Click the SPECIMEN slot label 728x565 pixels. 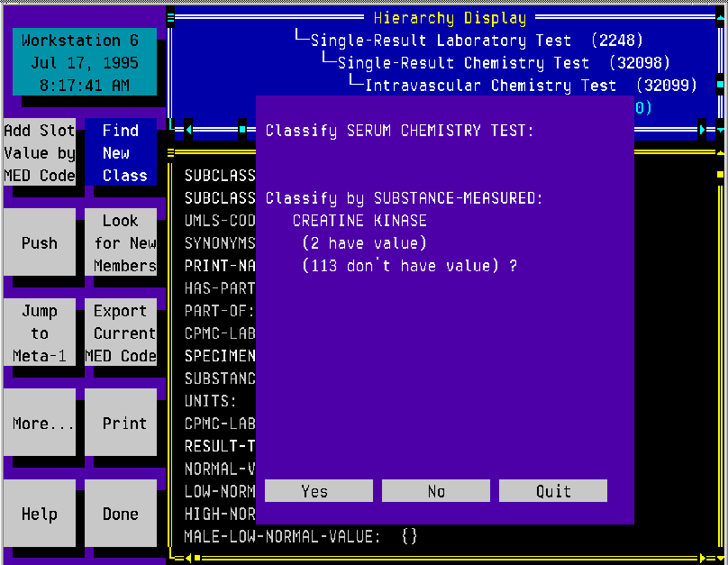tap(220, 356)
